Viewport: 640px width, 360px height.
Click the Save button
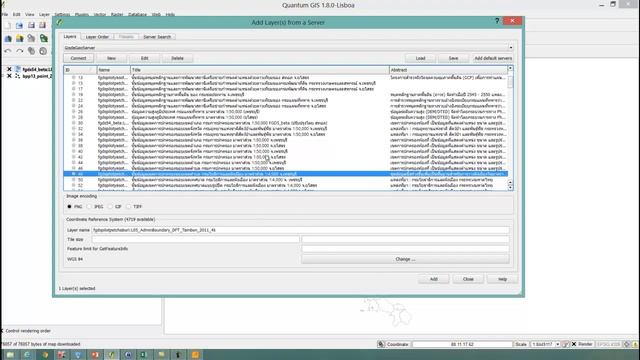(453, 58)
